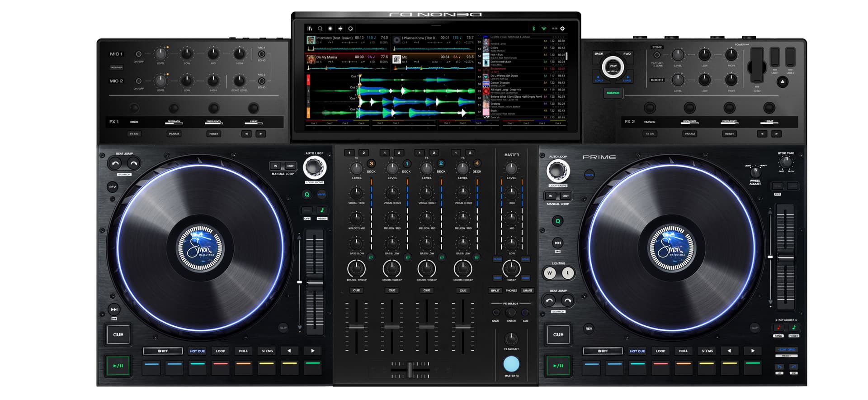Open the library icon on the touchscreen
Viewport: 868px width, 400px height.
click(x=310, y=29)
